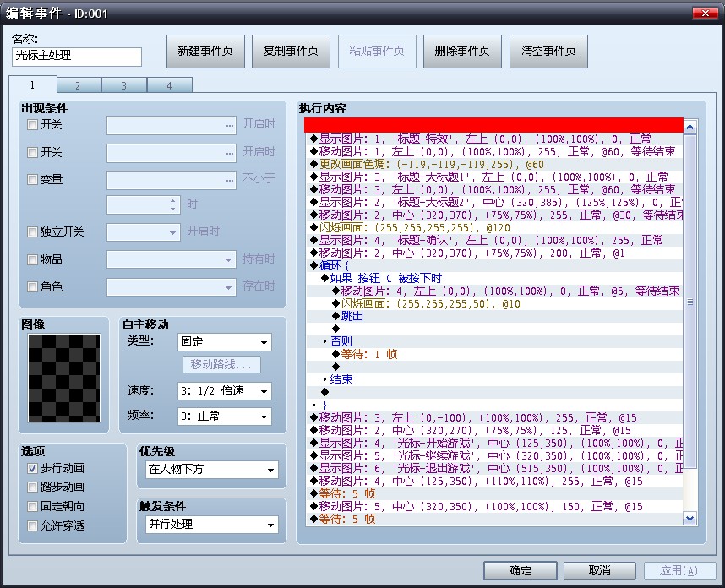
Task: Switch to event page tab 4
Action: coord(170,85)
